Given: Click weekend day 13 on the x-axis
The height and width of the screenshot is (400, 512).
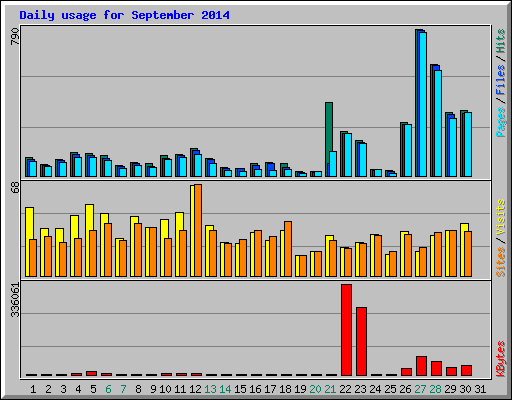Looking at the screenshot, I should coord(210,389).
